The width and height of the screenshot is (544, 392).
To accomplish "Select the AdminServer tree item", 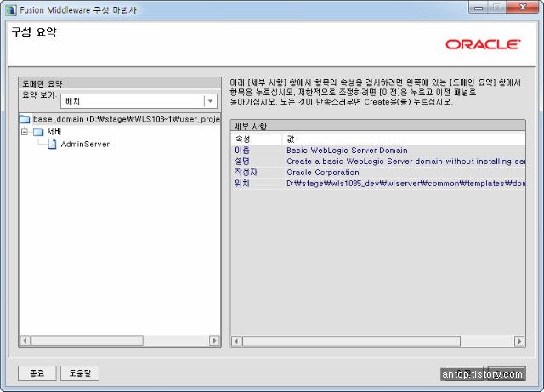I will click(85, 144).
